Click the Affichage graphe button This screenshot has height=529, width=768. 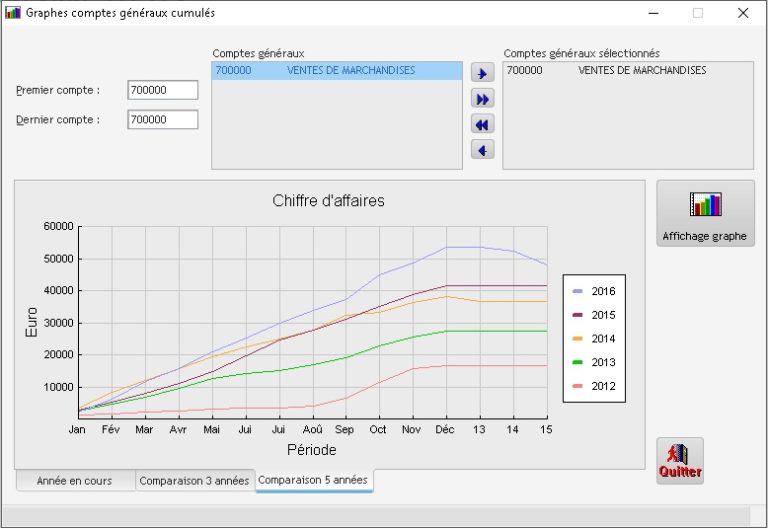click(705, 213)
